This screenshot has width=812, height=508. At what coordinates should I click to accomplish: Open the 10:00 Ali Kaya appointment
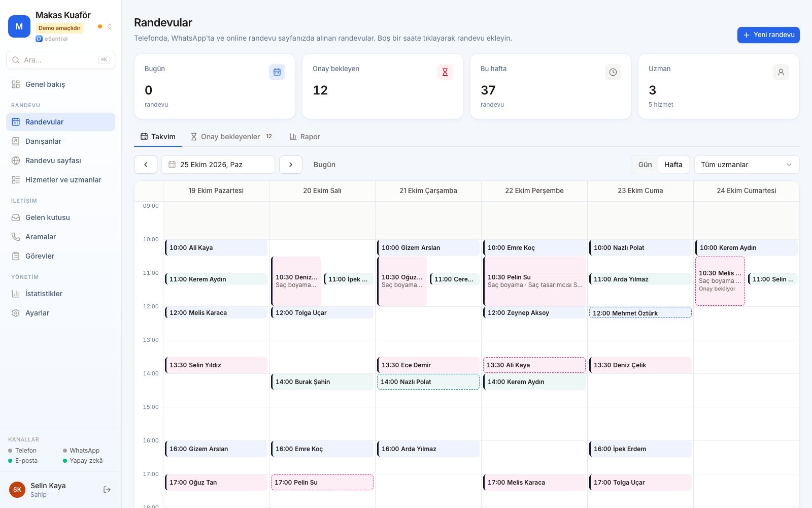pyautogui.click(x=216, y=248)
